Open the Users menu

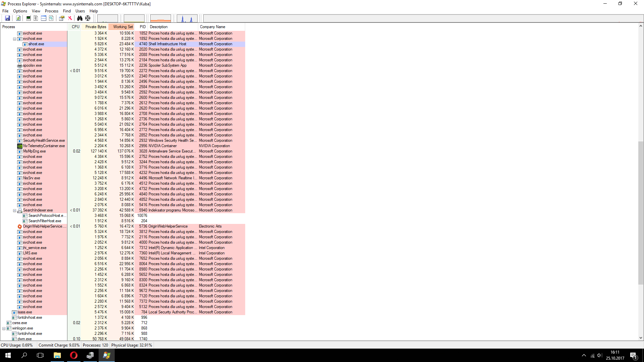pos(80,11)
